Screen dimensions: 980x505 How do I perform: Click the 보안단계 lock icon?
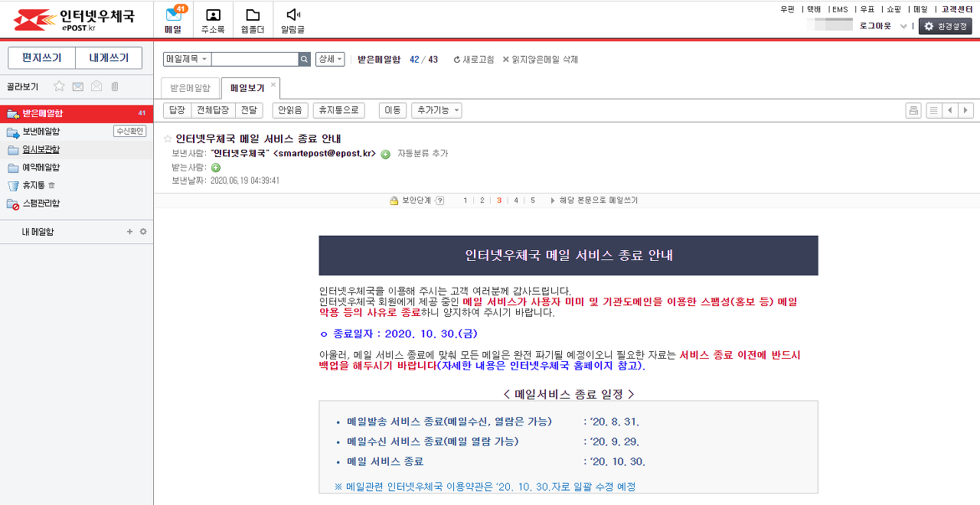click(394, 200)
